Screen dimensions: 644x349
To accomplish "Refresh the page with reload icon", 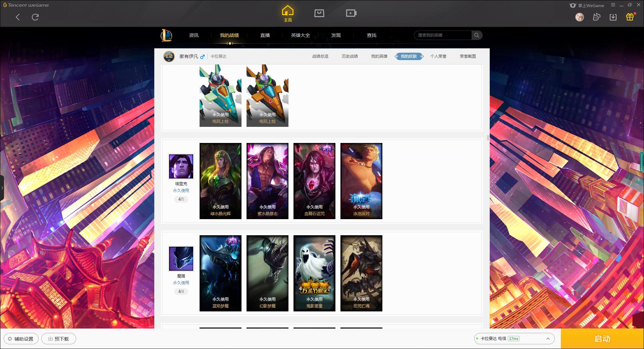I will [x=35, y=17].
